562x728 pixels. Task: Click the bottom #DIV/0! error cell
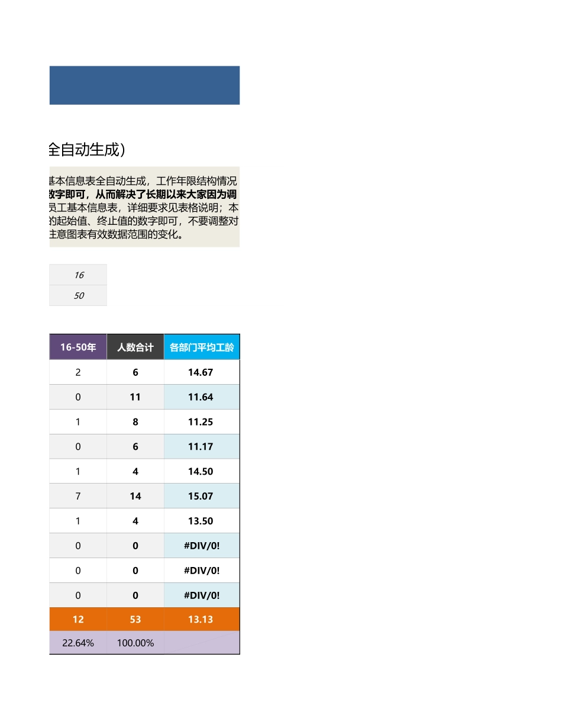click(x=201, y=595)
